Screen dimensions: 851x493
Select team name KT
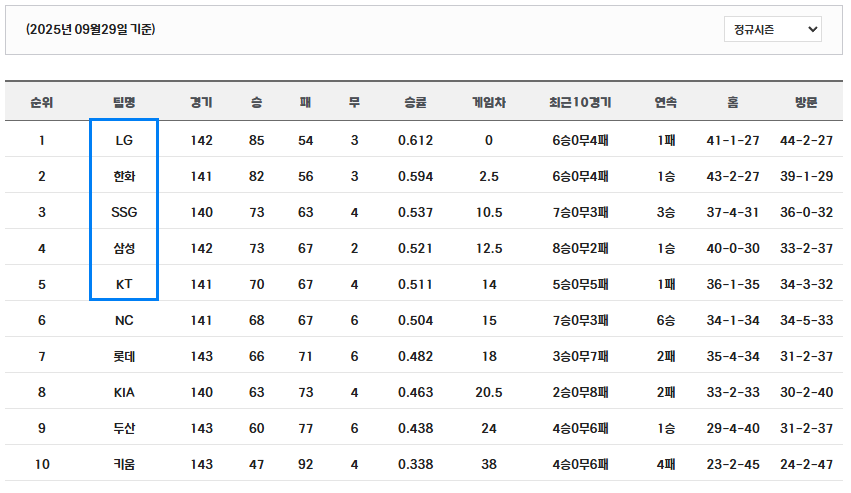pos(124,285)
